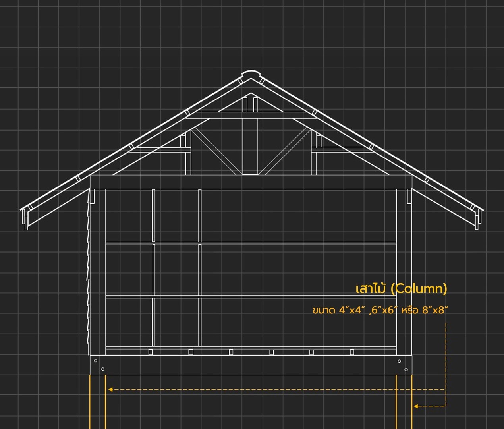The image size is (504, 429).
Task: Click the 'เสาไม้ (Column)' heading label
Action: (x=401, y=288)
